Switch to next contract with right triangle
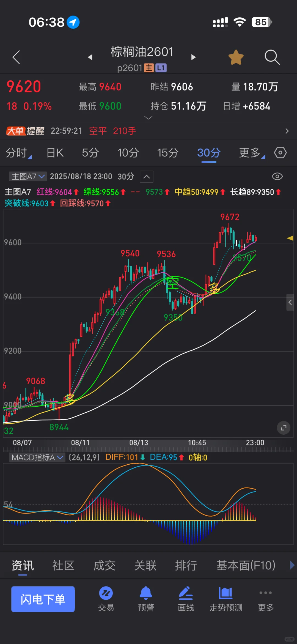Viewport: 297px width, 644px height. 194,57
